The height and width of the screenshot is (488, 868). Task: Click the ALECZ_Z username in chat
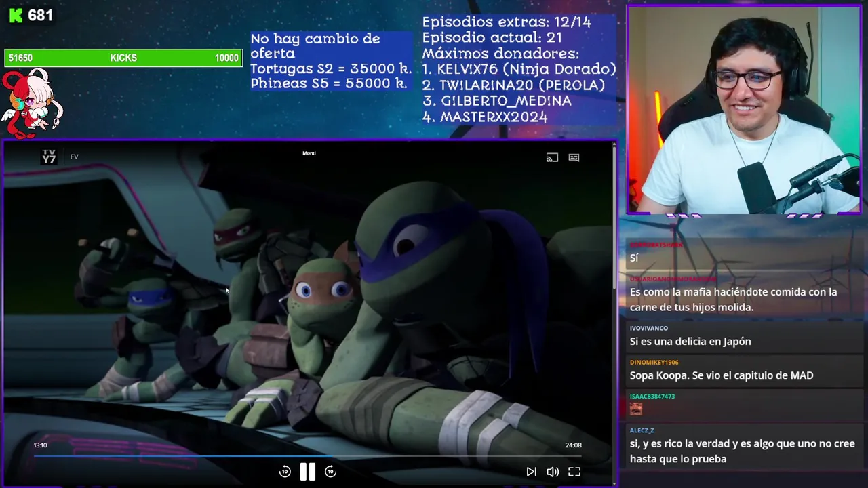pyautogui.click(x=642, y=430)
